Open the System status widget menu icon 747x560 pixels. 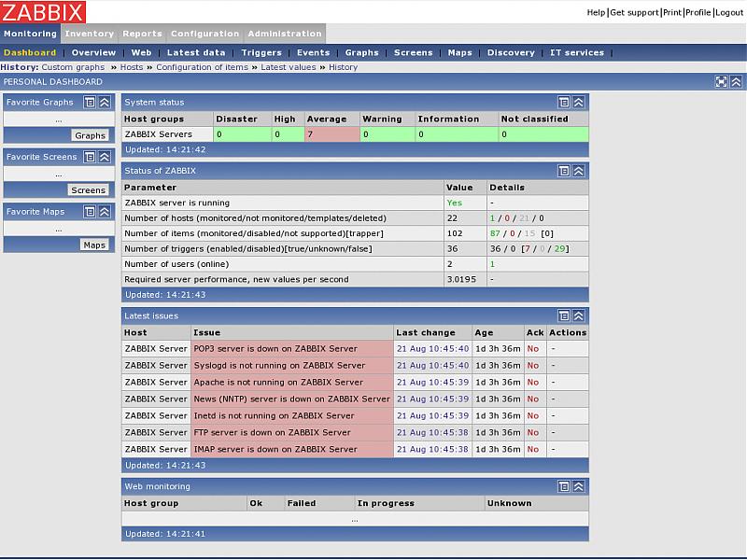click(564, 103)
